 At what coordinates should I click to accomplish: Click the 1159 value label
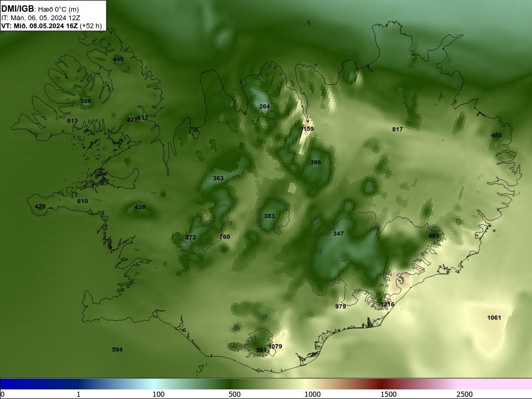pyautogui.click(x=307, y=129)
